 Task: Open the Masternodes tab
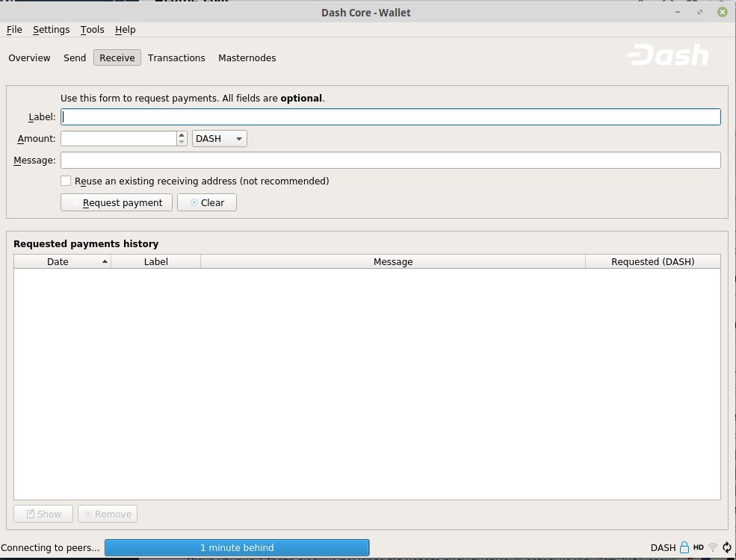[247, 57]
